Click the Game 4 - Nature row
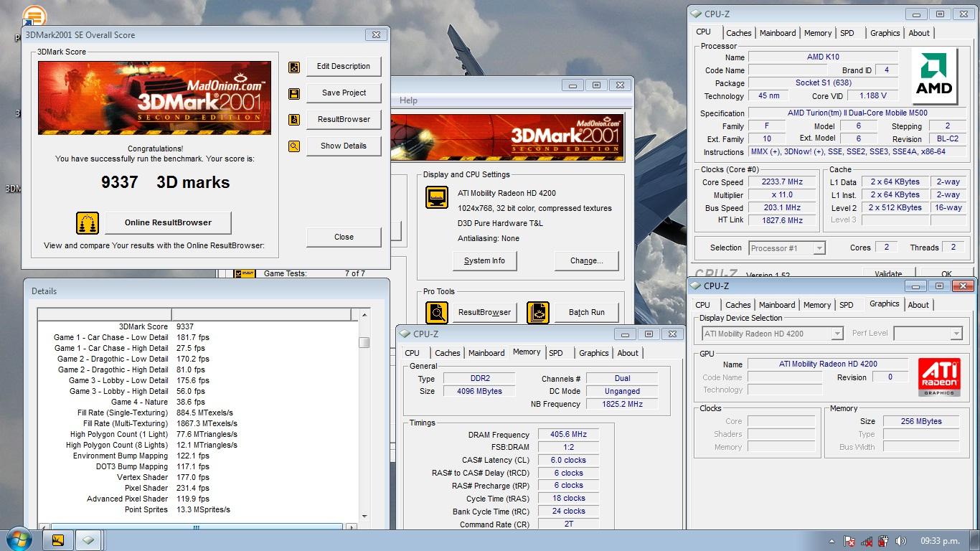The width and height of the screenshot is (980, 551). pos(197,402)
